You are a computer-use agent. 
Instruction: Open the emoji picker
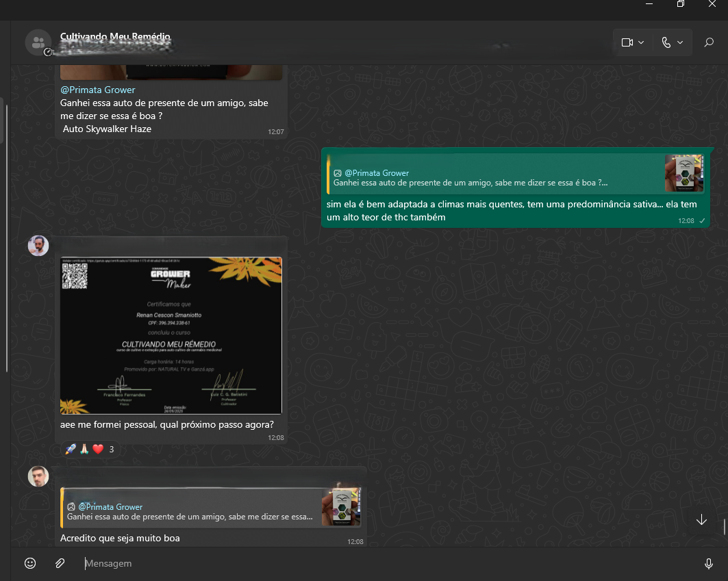29,563
